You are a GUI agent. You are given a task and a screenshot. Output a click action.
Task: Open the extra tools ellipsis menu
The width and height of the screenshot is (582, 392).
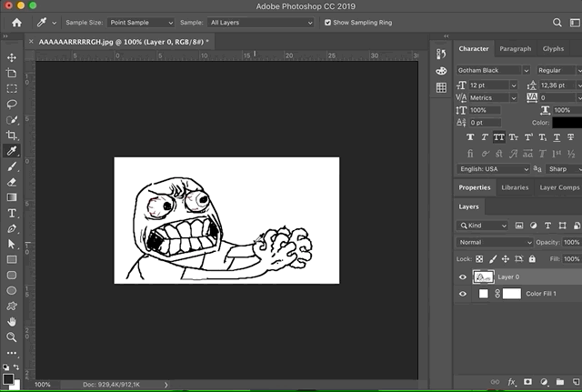[12, 353]
